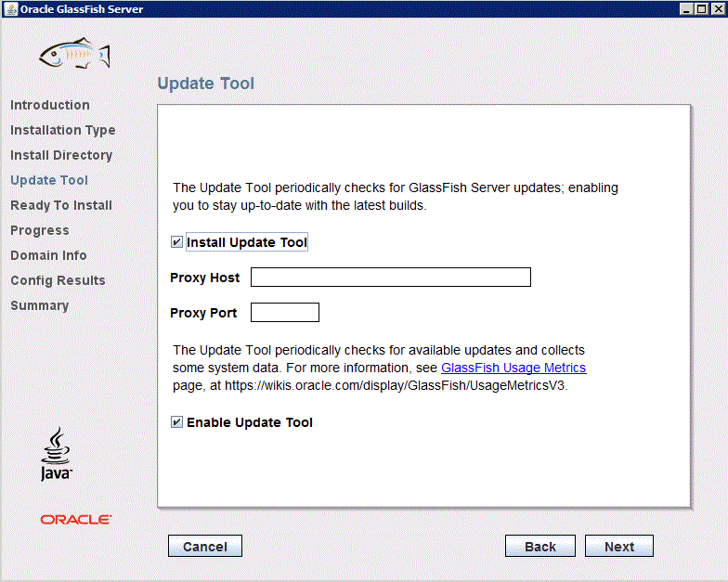Image resolution: width=728 pixels, height=582 pixels.
Task: Select the Config Results step
Action: 58,280
